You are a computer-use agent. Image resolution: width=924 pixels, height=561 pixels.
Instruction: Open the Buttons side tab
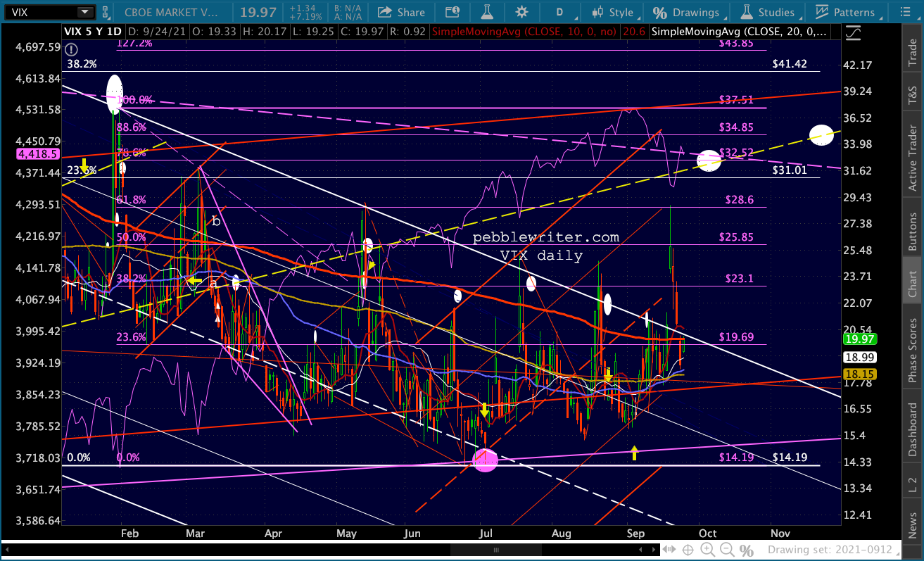click(x=912, y=228)
